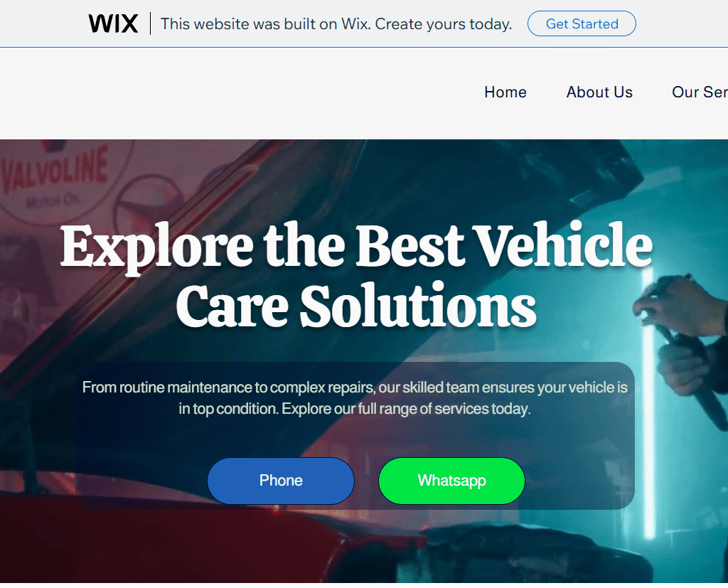Click the dark panel between description and buttons
The image size is (728, 588).
(355, 437)
